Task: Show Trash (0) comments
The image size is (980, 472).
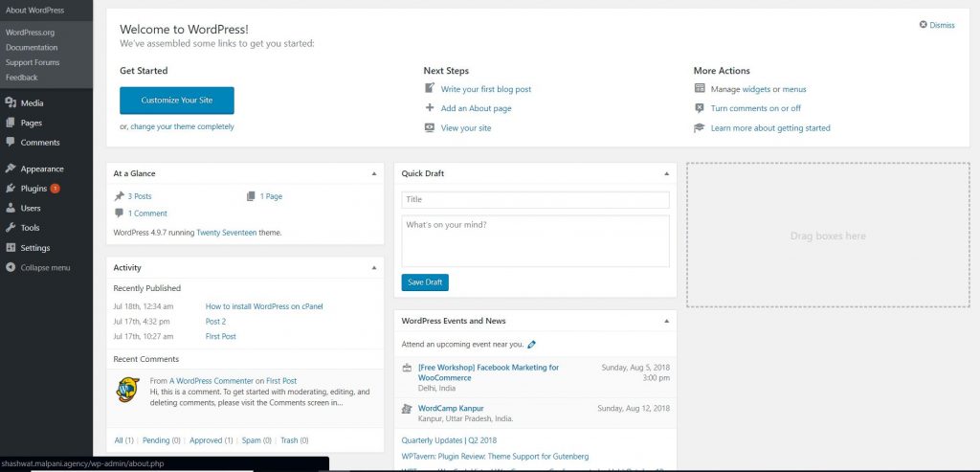Action: [x=295, y=440]
